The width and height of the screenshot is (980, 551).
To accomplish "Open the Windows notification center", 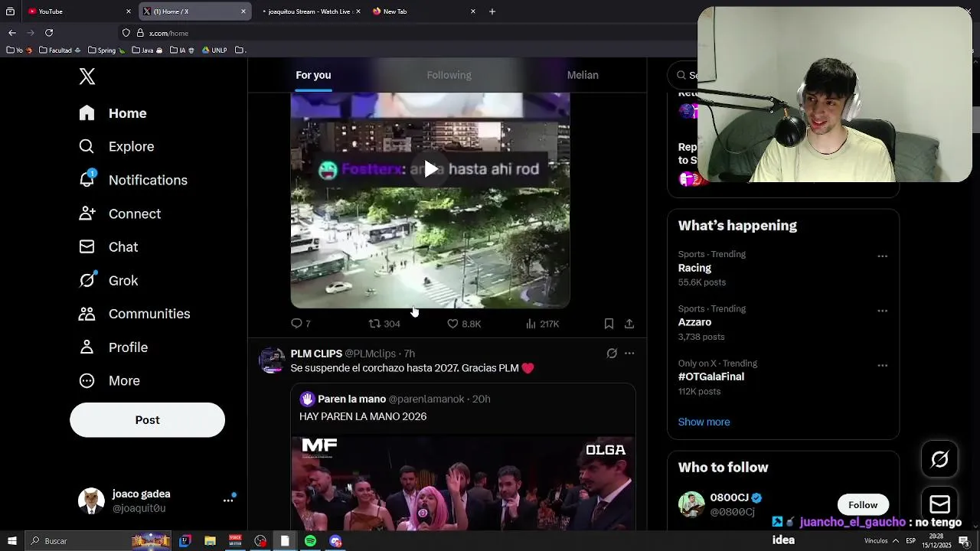I will 964,541.
